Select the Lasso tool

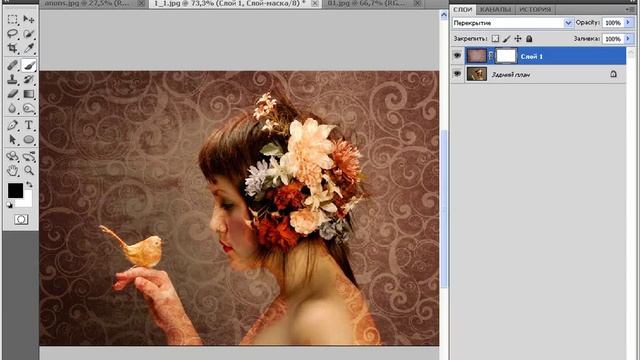point(12,34)
